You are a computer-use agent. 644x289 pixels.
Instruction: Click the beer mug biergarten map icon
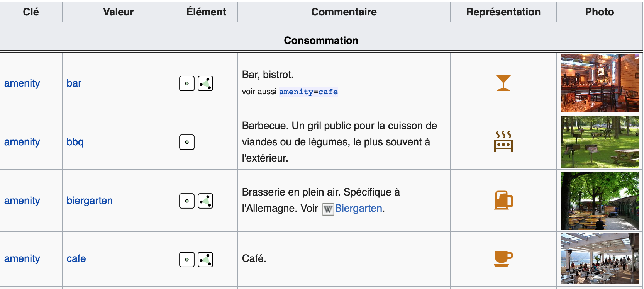(503, 200)
